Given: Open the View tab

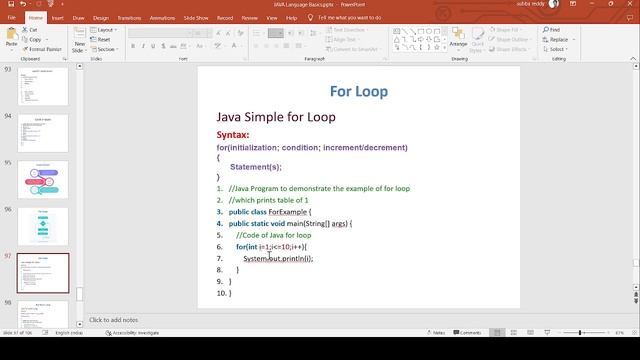Looking at the screenshot, I should pyautogui.click(x=271, y=18).
